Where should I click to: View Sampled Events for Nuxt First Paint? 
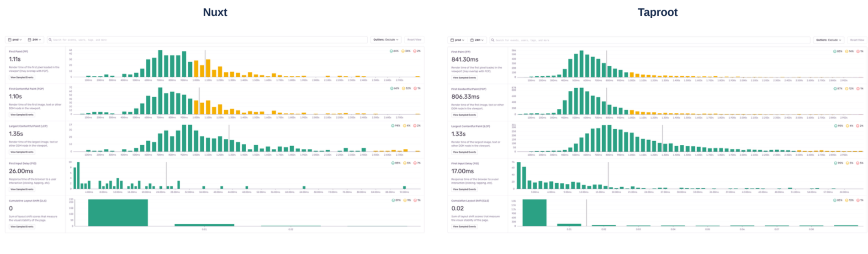(x=22, y=78)
